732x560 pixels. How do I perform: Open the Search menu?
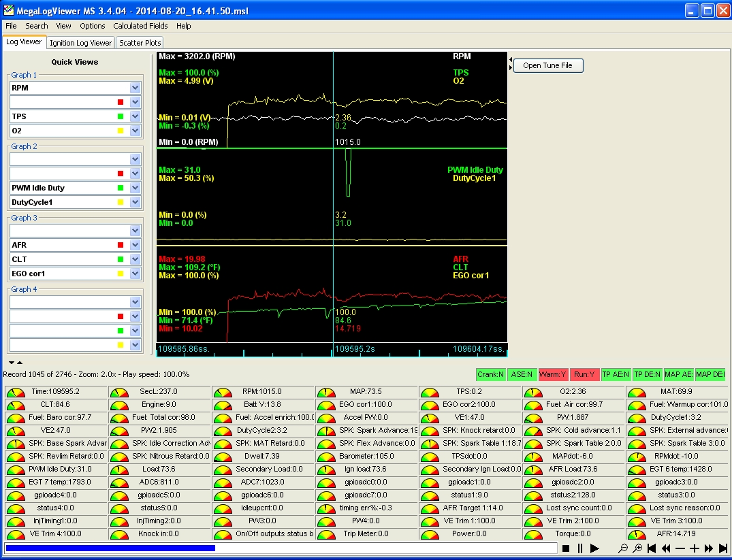(36, 26)
